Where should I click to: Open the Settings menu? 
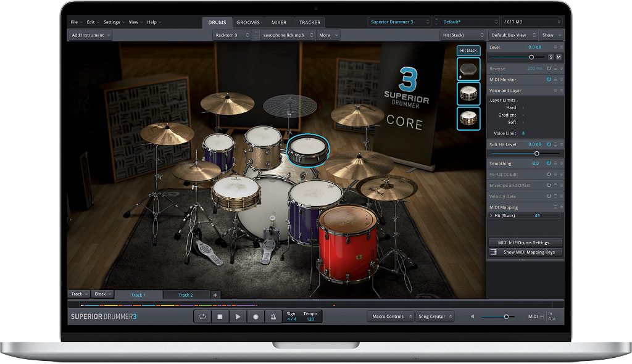(112, 22)
